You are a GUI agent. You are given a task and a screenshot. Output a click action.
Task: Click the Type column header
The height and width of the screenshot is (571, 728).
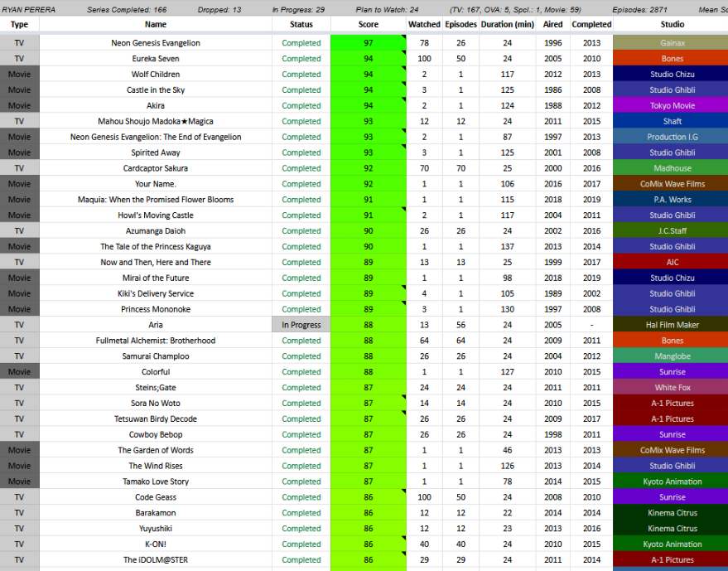pos(20,24)
